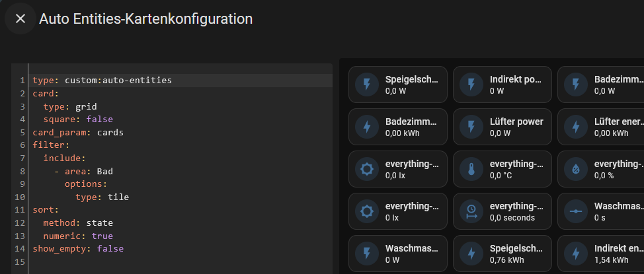This screenshot has height=274, width=644.
Task: Click the Waschmas... 0 s duration icon
Action: click(575, 211)
